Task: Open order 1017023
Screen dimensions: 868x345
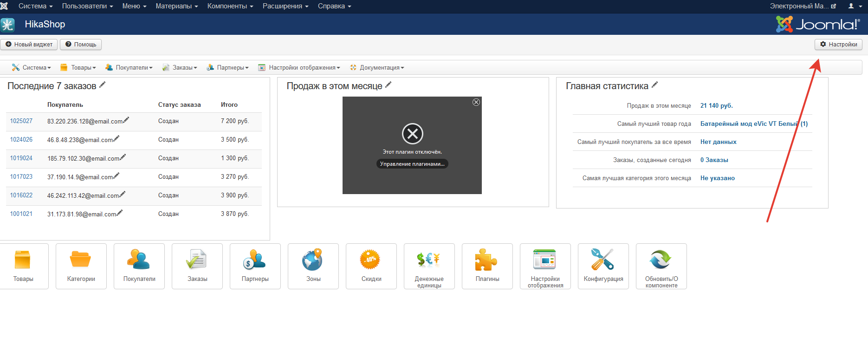Action: tap(21, 176)
